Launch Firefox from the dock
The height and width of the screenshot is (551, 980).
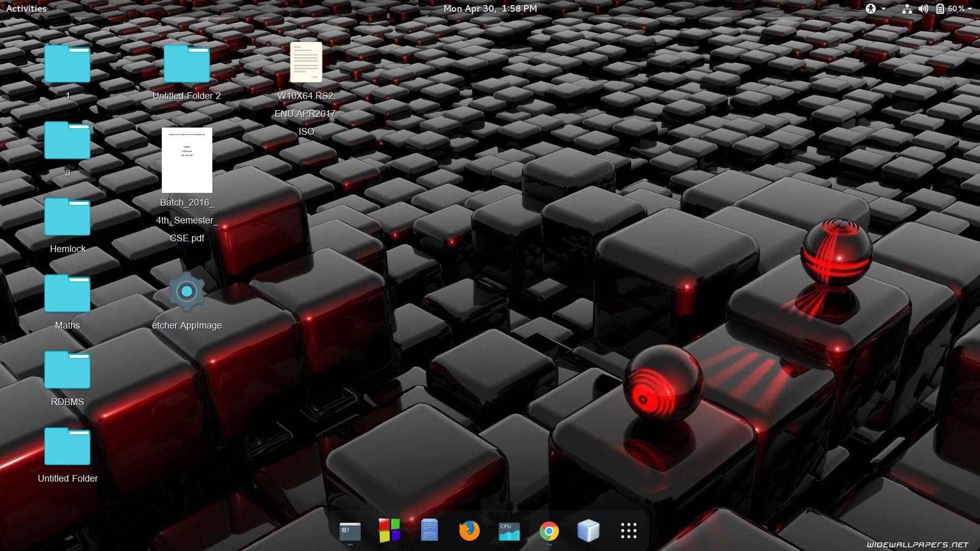(x=469, y=531)
